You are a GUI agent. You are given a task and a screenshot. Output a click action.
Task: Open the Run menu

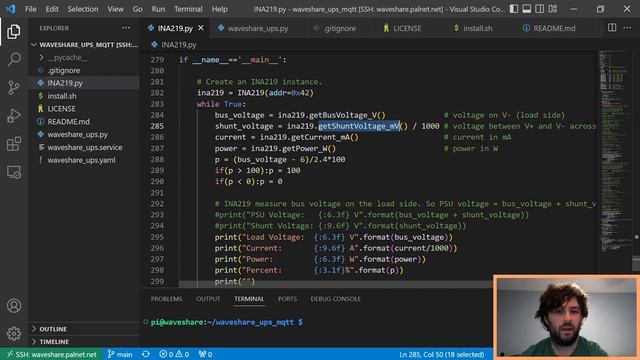158,9
